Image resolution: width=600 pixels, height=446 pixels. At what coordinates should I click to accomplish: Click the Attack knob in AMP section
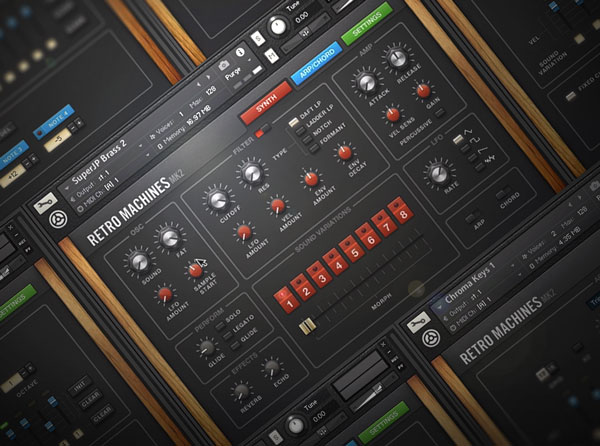[366, 84]
